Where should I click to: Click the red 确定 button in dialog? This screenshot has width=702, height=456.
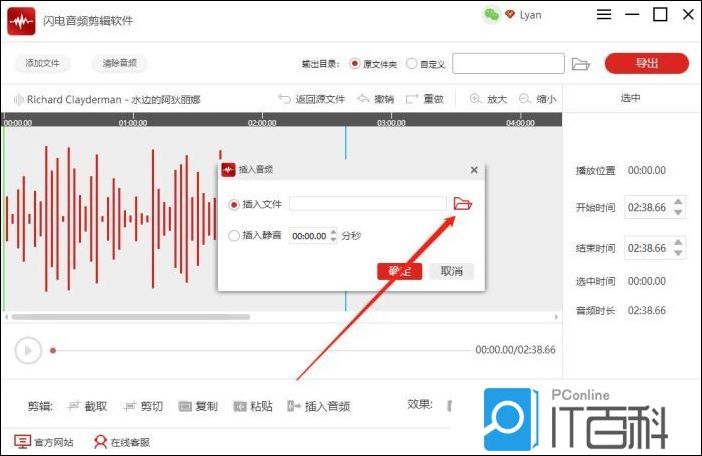pos(399,271)
